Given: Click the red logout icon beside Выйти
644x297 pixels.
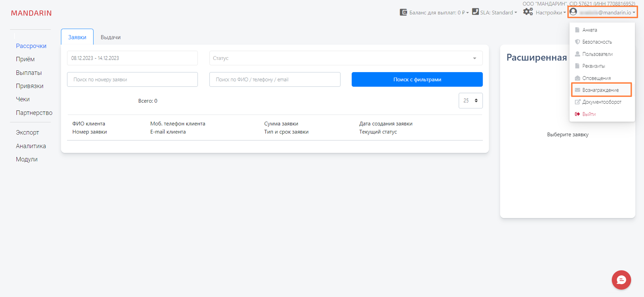Looking at the screenshot, I should click(577, 114).
